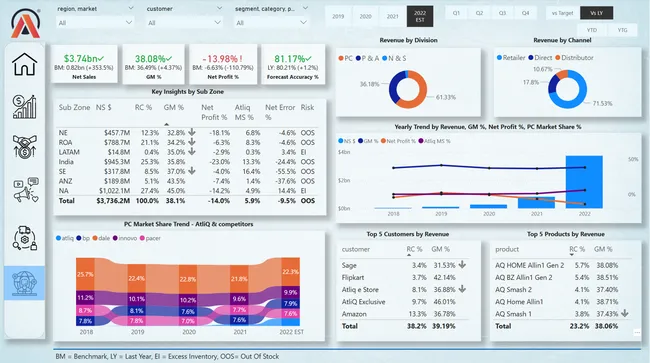Click the Revenue by Channel donut chart
650x363 pixels.
point(567,89)
